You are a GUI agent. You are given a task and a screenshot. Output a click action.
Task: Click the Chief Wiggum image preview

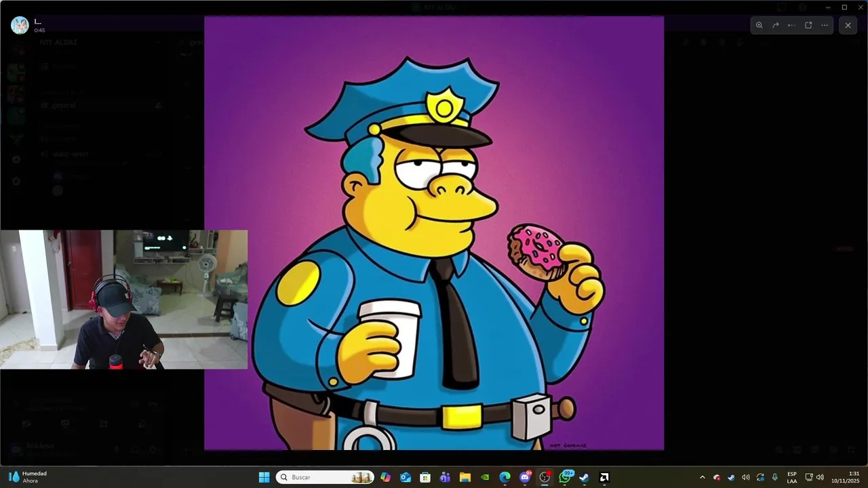pos(434,233)
